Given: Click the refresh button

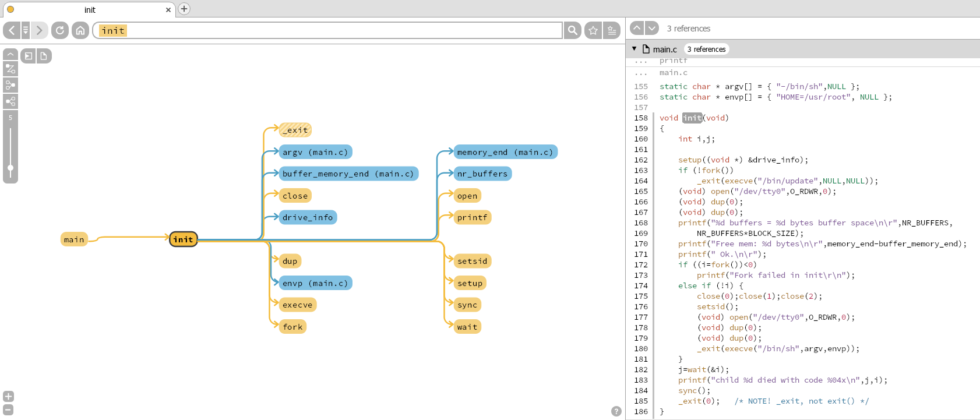Looking at the screenshot, I should coord(60,30).
